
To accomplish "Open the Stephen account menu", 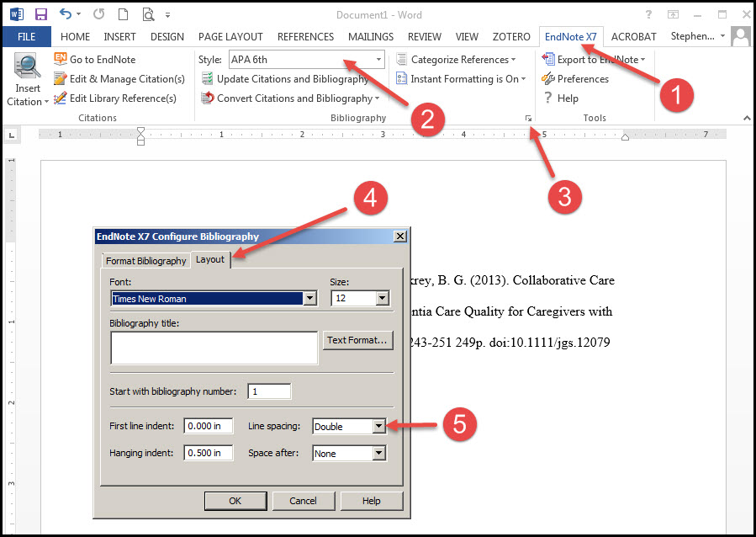I will click(x=698, y=36).
